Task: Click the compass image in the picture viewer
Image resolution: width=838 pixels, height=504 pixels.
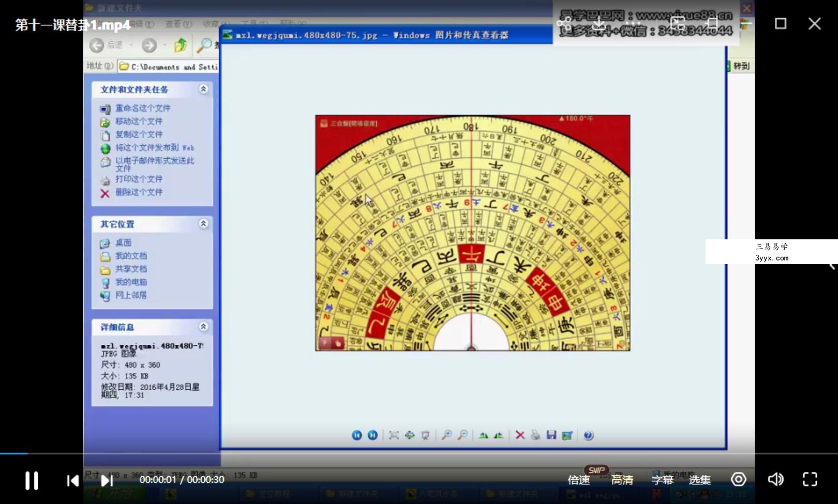Action: (x=473, y=233)
